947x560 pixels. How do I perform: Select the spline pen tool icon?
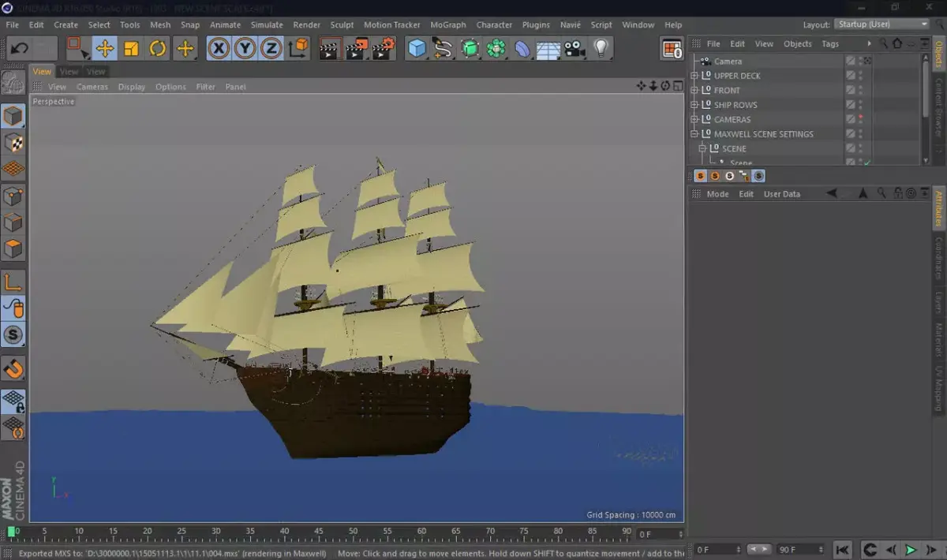[x=443, y=49]
